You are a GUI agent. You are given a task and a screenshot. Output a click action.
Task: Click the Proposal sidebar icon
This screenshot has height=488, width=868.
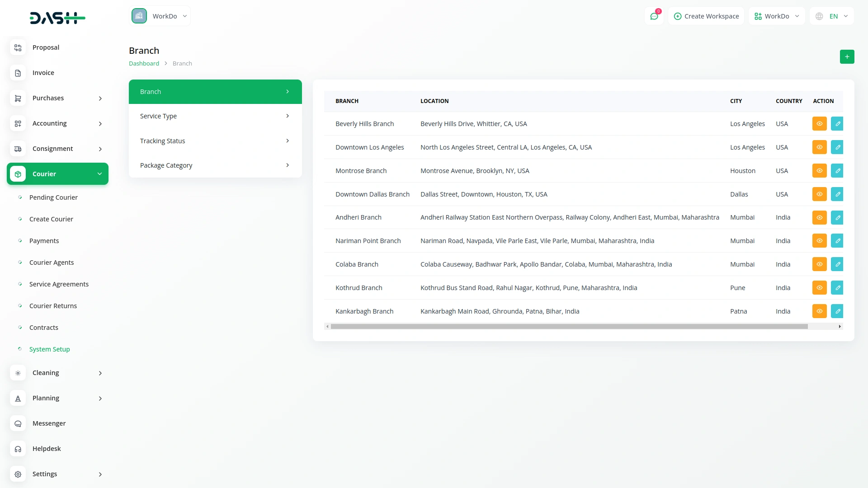click(18, 47)
